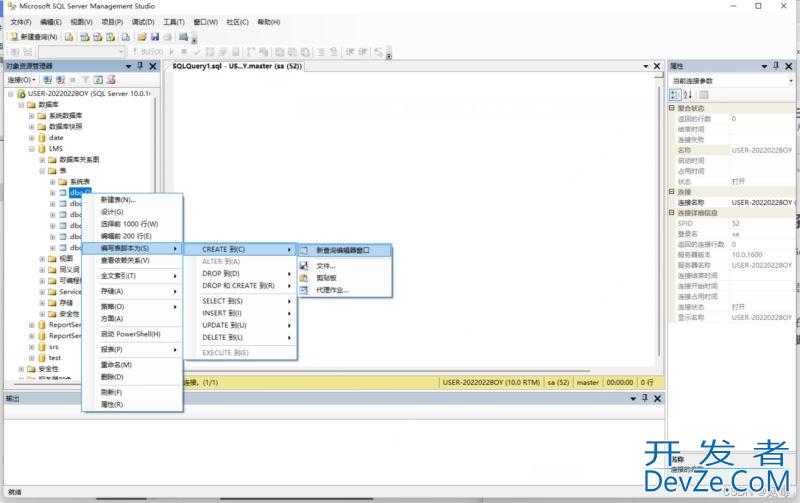Pin the 输出 panel with pushpin icon
Viewport: 800px width, 503px height.
point(645,398)
